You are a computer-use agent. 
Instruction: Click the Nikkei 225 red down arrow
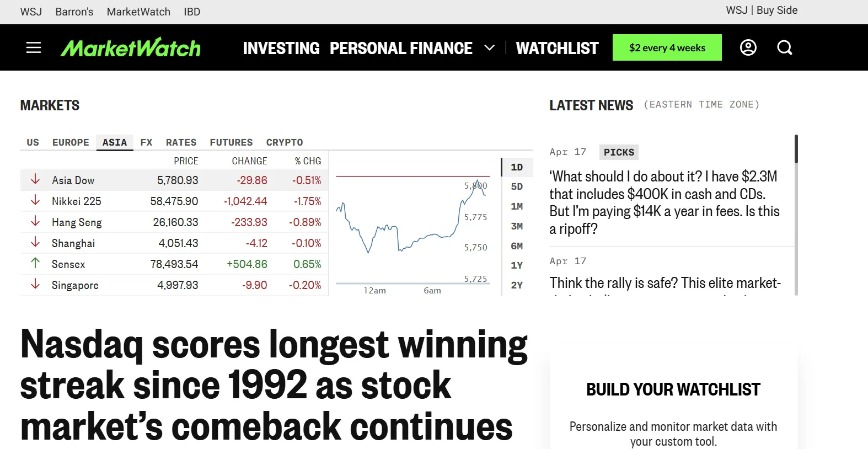[35, 201]
